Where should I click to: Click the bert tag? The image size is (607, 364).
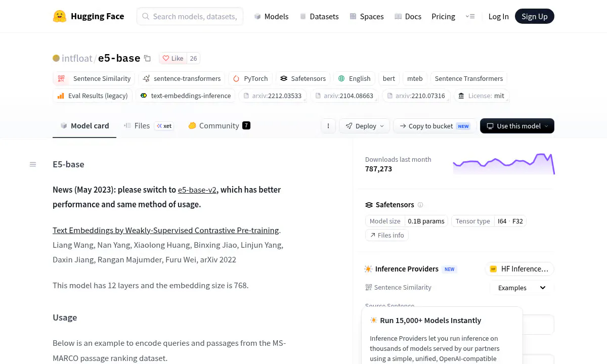pyautogui.click(x=389, y=78)
